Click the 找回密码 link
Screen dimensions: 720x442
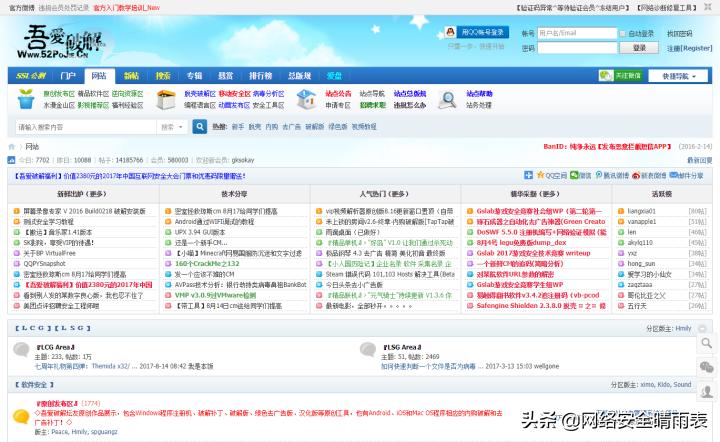coord(679,34)
